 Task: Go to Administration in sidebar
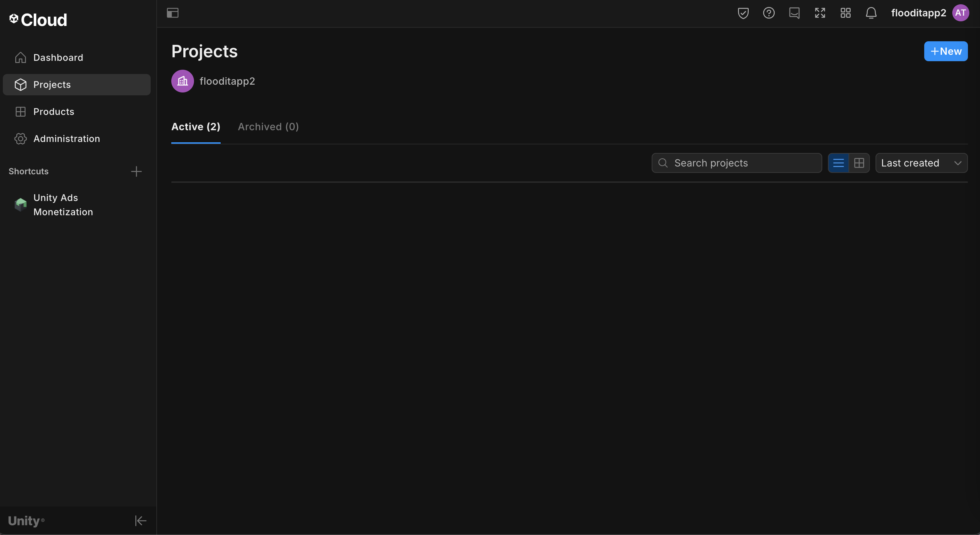click(66, 139)
